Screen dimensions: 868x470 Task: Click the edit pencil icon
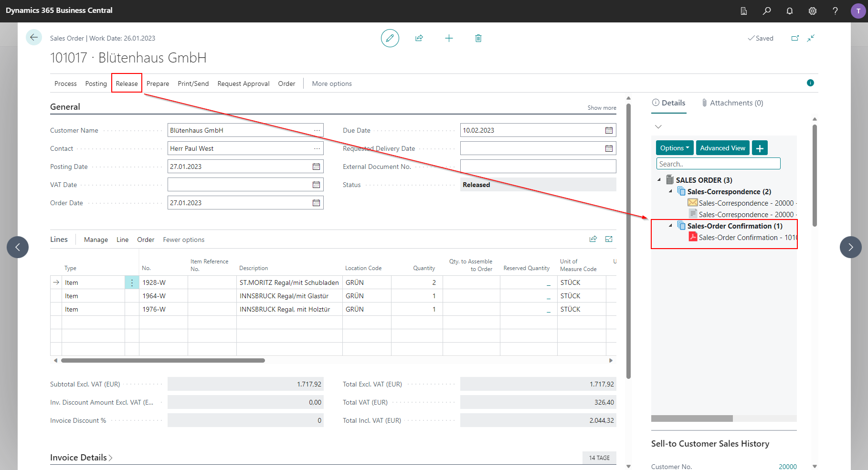pyautogui.click(x=390, y=38)
